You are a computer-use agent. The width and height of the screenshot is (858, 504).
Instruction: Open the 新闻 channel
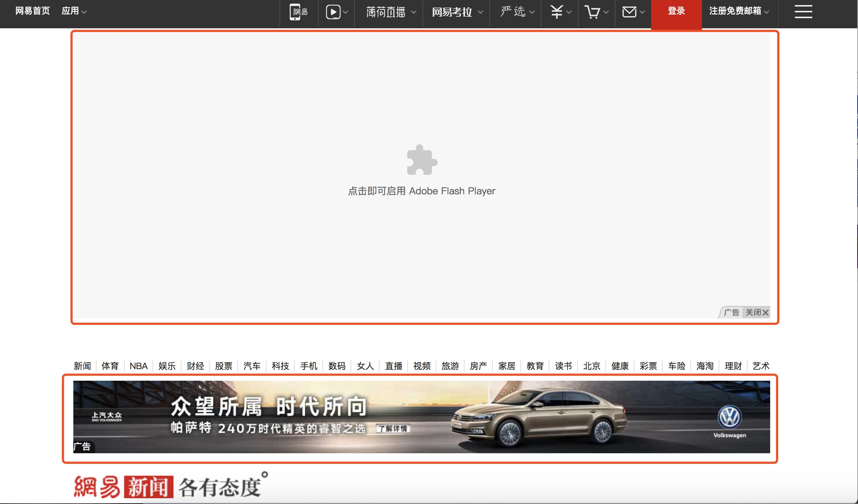(82, 366)
